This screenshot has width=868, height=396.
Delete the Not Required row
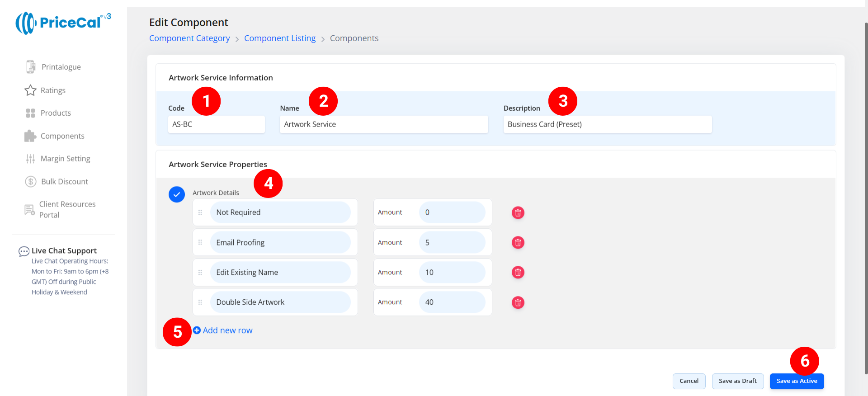tap(518, 212)
